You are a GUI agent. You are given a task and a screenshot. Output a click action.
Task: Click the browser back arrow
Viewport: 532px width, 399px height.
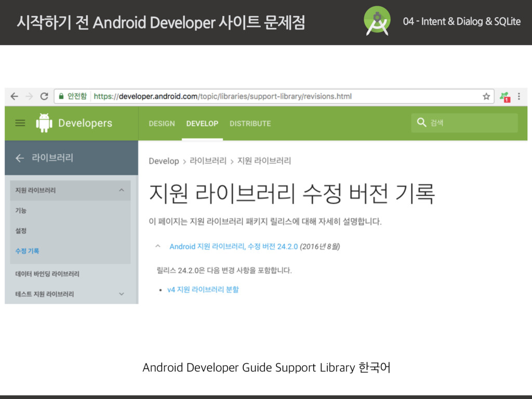click(x=14, y=97)
